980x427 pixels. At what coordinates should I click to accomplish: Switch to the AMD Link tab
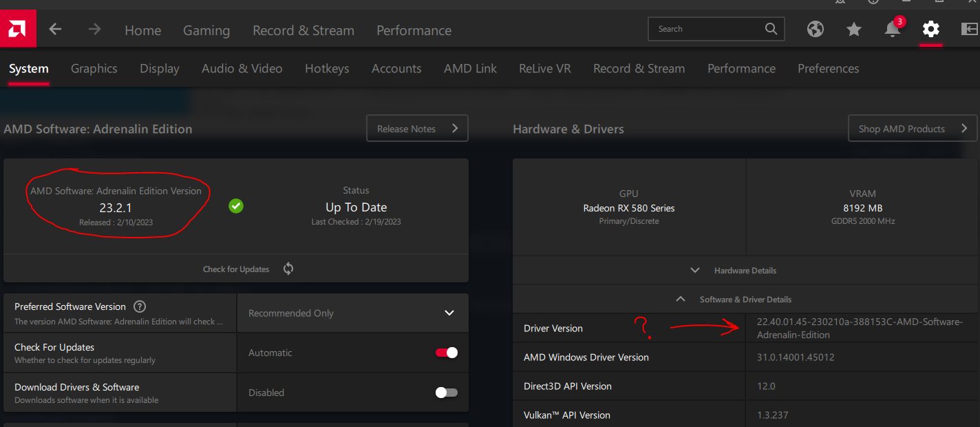[470, 68]
